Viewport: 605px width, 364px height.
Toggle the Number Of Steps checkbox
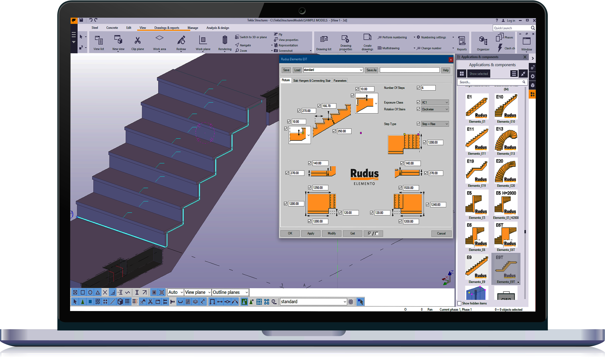(x=418, y=88)
